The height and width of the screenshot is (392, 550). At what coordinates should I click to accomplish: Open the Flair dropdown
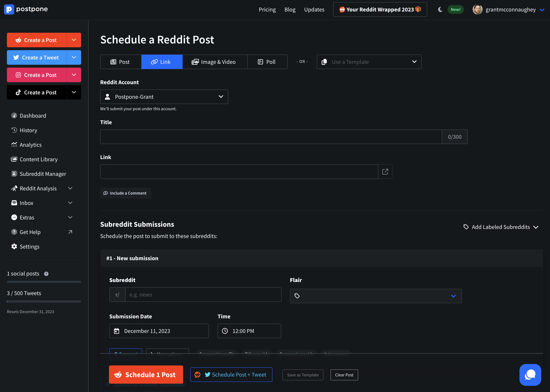pyautogui.click(x=376, y=296)
